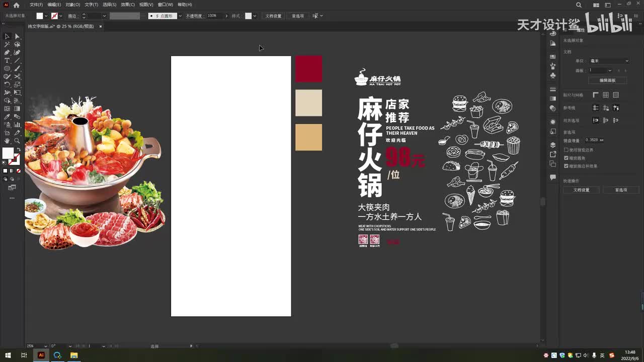Toggle lock guides in 参考线 row
Viewport: 644px width, 362px height.
click(x=606, y=108)
